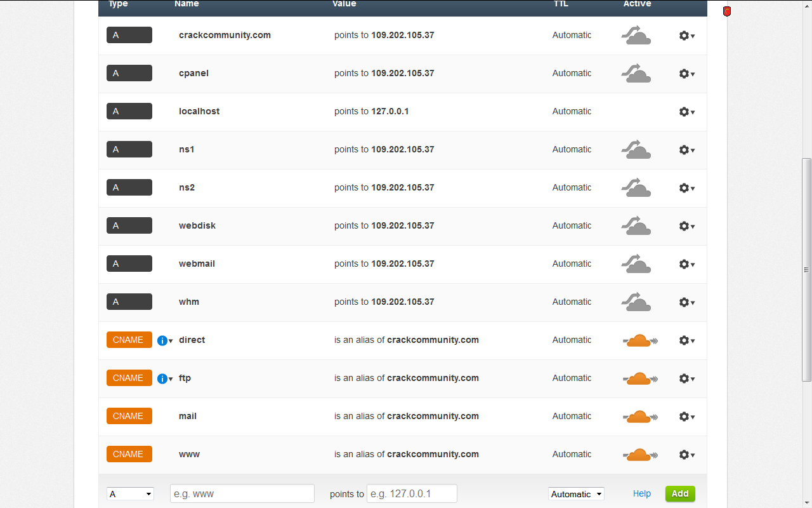Click value 'points to 127.0.0.1'
Image resolution: width=812 pixels, height=508 pixels.
[x=372, y=111]
